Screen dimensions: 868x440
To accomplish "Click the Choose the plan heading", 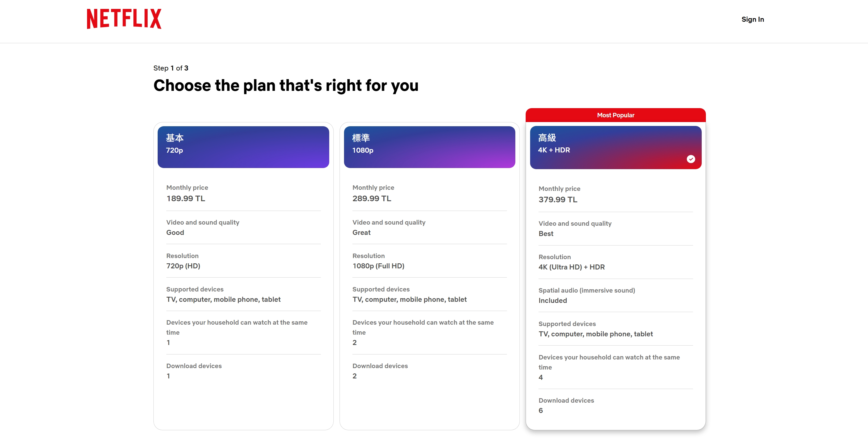I will tap(286, 86).
